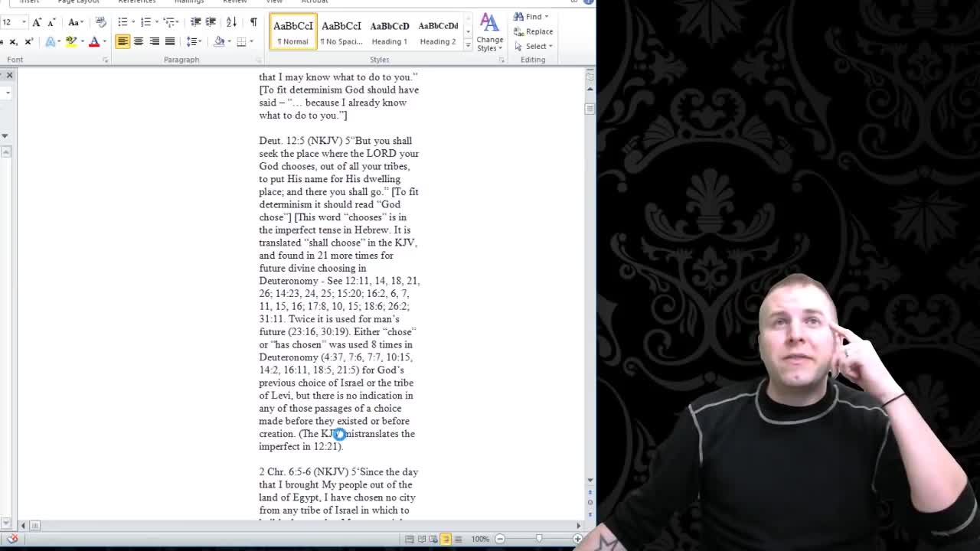The height and width of the screenshot is (551, 980).
Task: Toggle Align Text Left
Action: 122,41
